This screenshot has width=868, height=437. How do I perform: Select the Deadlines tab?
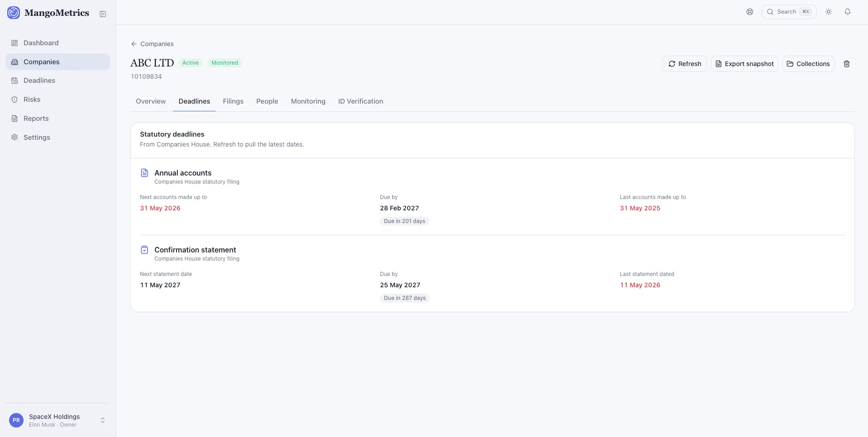[194, 101]
